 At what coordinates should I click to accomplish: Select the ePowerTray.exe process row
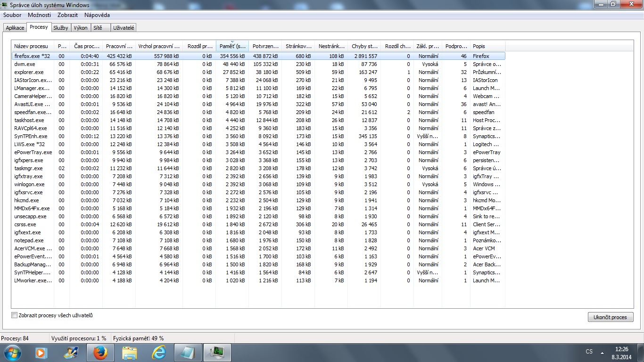click(258, 152)
